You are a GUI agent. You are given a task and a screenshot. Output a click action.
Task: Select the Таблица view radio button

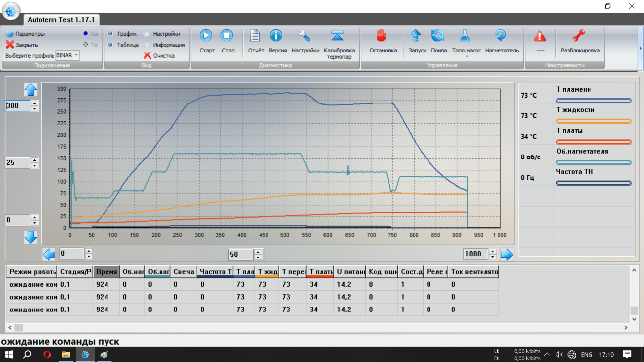coord(110,45)
